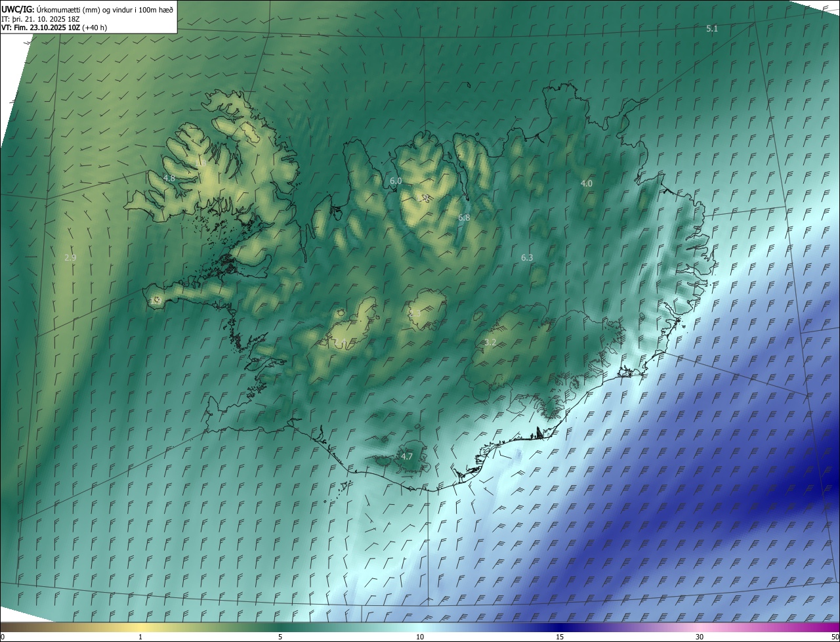The width and height of the screenshot is (840, 642).
Task: Click the 1 tick label on the colour scale
Action: pos(140,637)
